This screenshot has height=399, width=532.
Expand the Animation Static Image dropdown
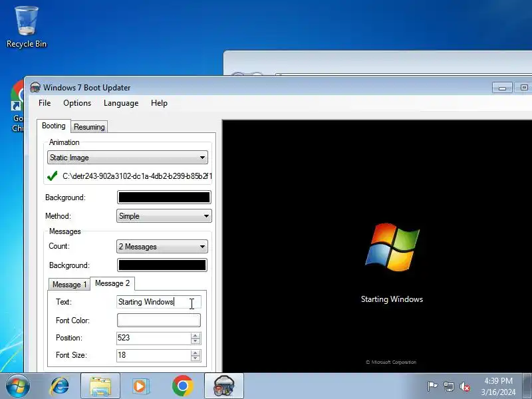128,158
